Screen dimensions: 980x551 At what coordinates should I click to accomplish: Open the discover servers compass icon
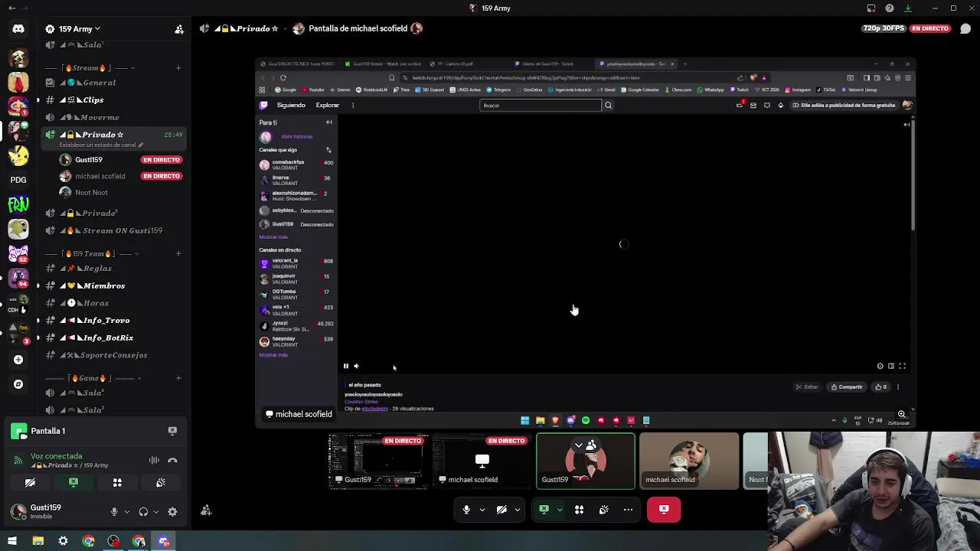pos(18,384)
